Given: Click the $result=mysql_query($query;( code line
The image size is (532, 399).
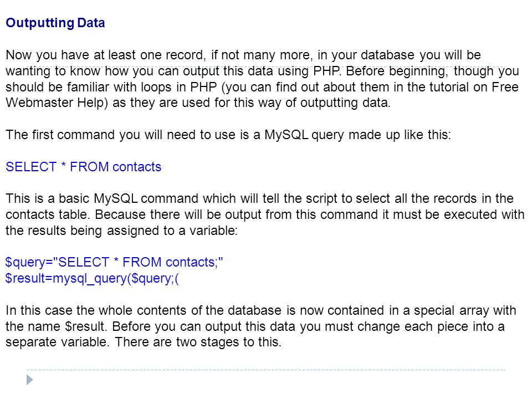Looking at the screenshot, I should [x=92, y=278].
